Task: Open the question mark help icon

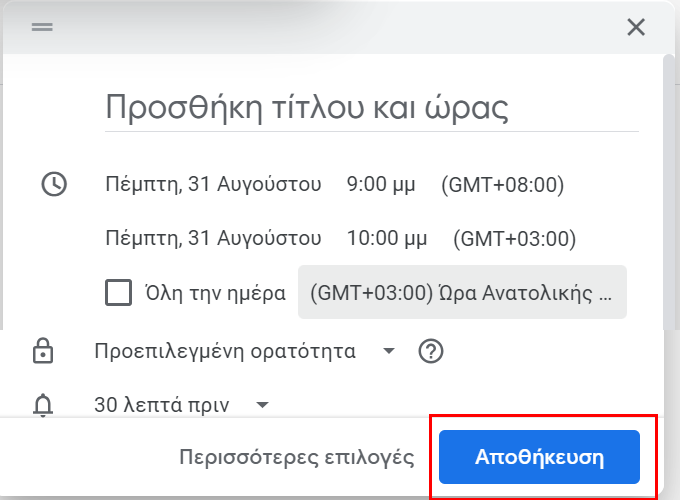Action: 431,351
